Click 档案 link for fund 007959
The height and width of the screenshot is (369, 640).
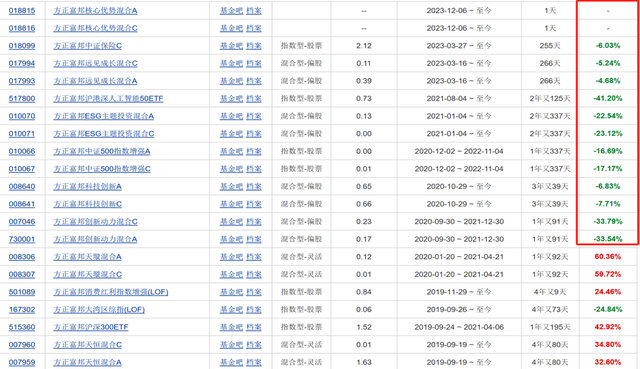point(253,362)
